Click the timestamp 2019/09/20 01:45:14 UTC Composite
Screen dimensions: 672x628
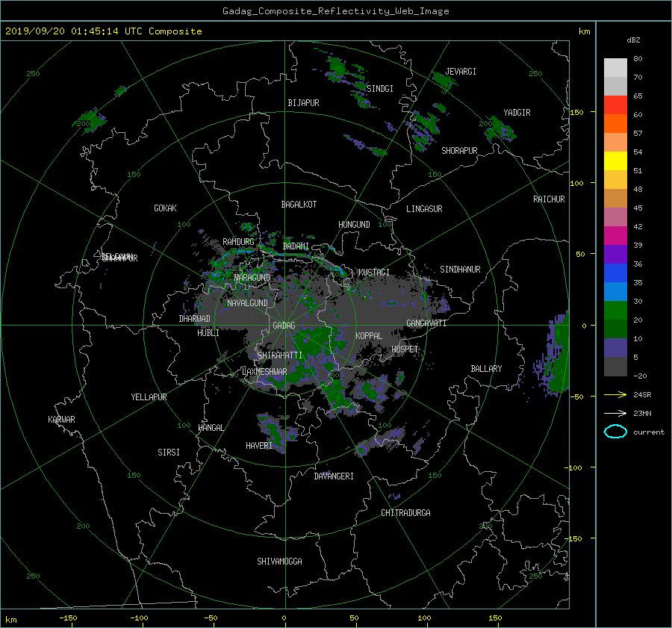(x=103, y=31)
